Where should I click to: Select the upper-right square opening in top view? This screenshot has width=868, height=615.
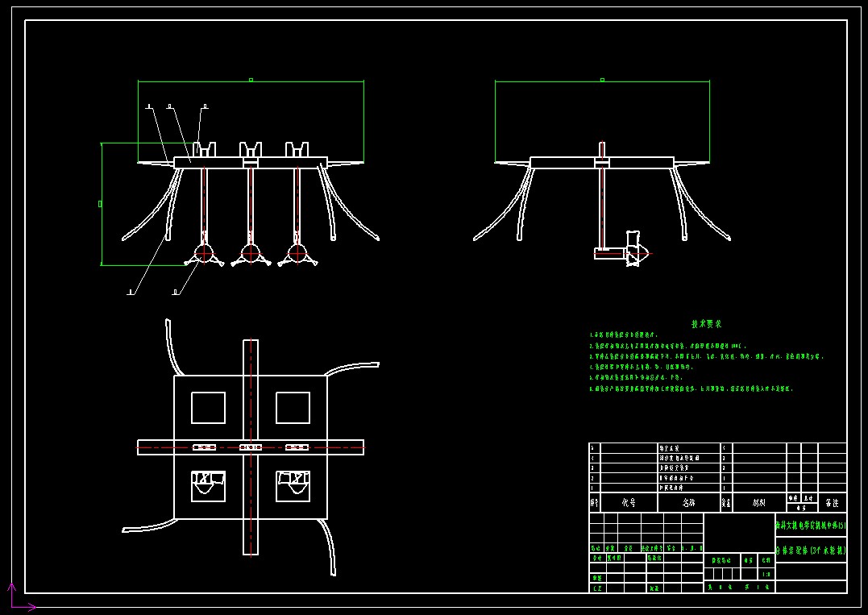(x=293, y=408)
